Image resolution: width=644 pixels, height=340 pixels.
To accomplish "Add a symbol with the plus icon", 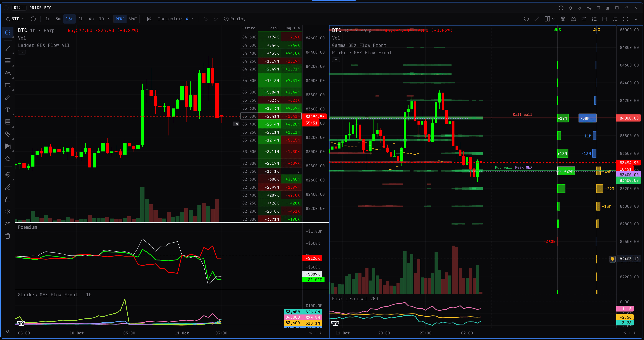I will (33, 19).
